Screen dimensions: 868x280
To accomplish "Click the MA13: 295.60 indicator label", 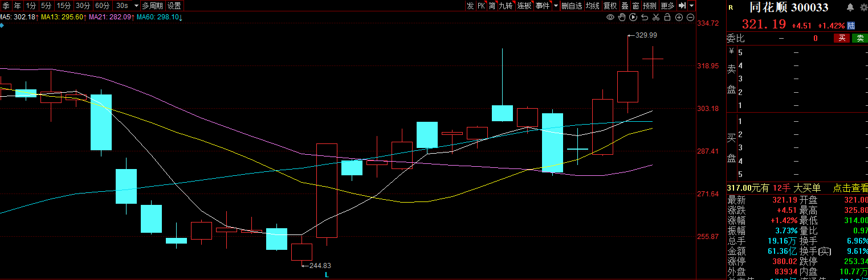I will click(x=63, y=18).
